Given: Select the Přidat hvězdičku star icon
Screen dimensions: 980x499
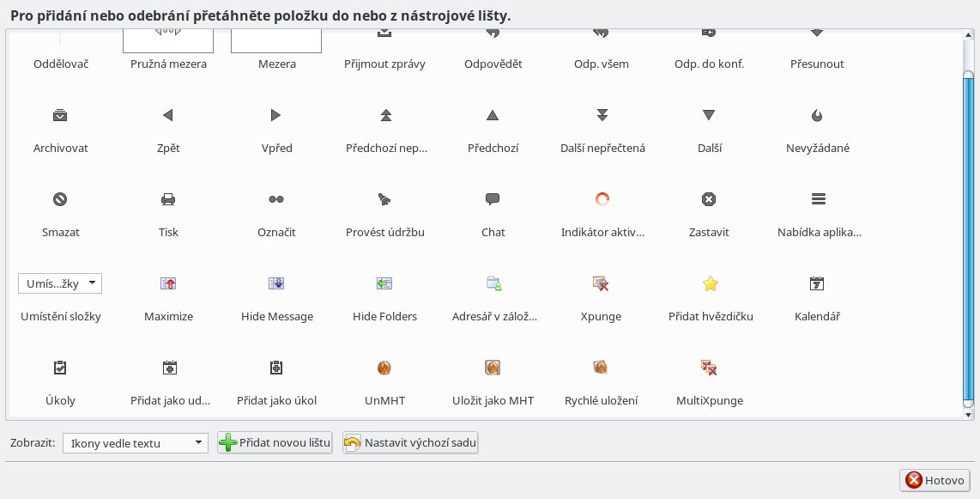Looking at the screenshot, I should [710, 284].
